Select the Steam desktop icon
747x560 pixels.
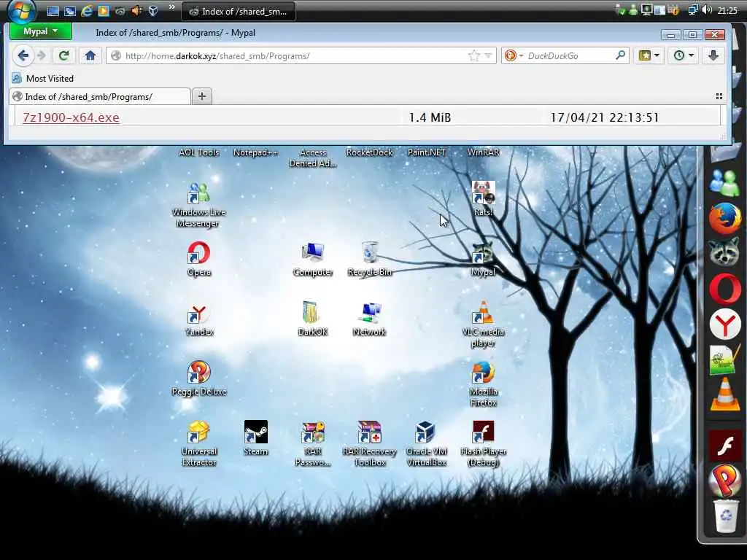point(256,438)
